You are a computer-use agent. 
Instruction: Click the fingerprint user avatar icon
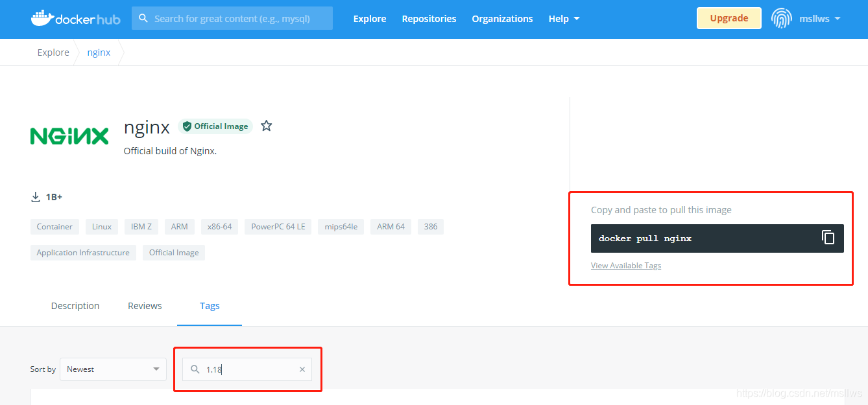781,18
